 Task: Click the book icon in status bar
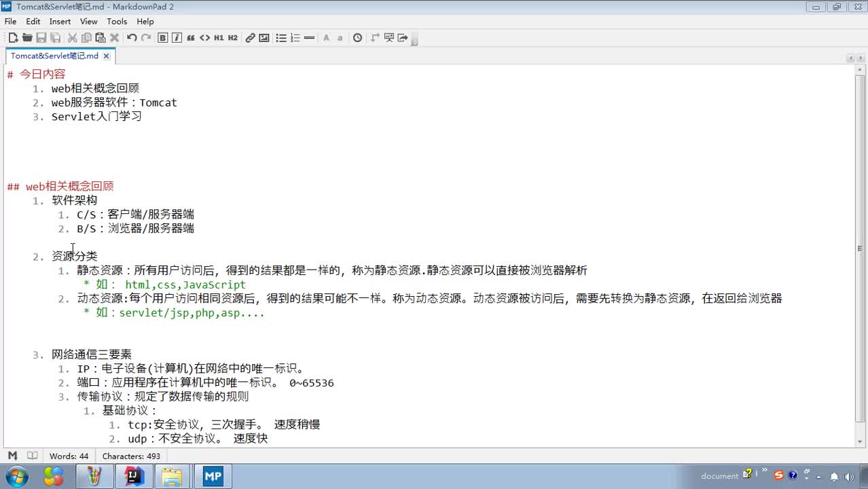(32, 456)
